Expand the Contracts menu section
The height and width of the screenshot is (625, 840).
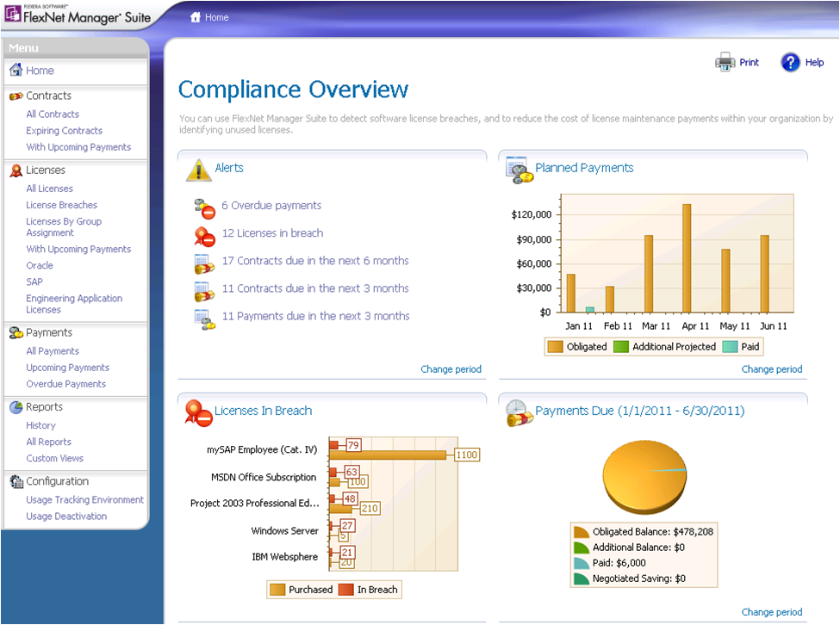(48, 96)
